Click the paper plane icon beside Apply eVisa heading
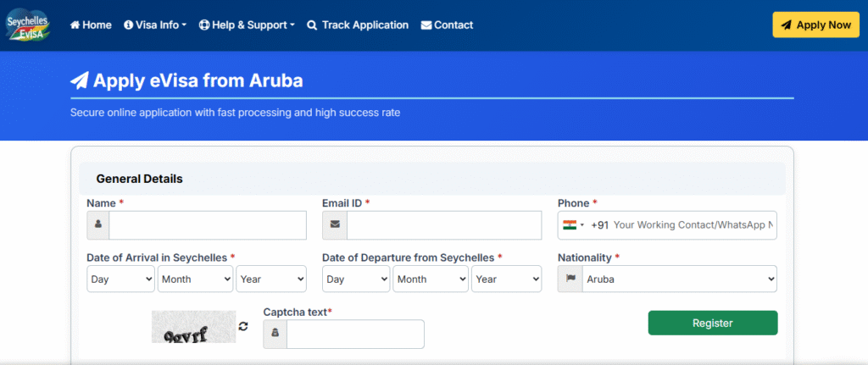The height and width of the screenshot is (365, 868). coord(80,81)
